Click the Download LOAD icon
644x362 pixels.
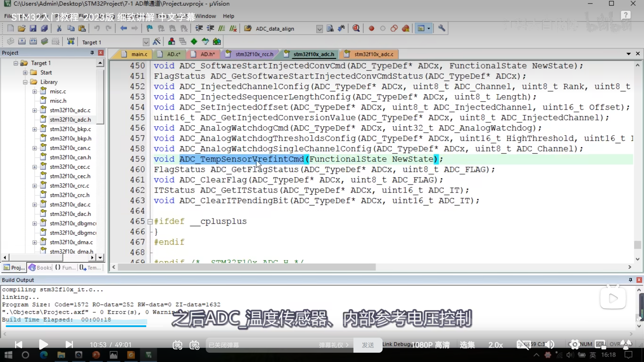71,41
